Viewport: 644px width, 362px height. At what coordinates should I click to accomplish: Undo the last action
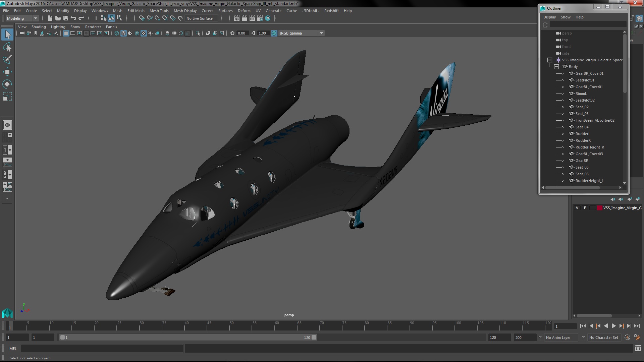[x=73, y=18]
